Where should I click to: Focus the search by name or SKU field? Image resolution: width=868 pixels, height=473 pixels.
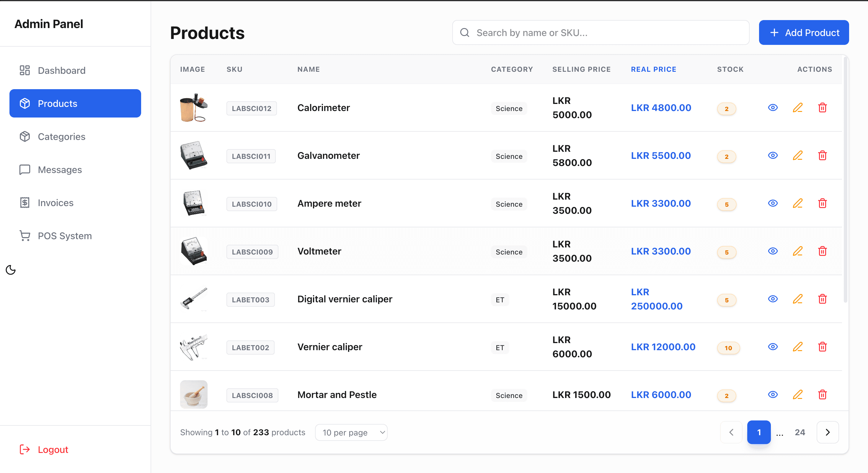[x=601, y=32]
